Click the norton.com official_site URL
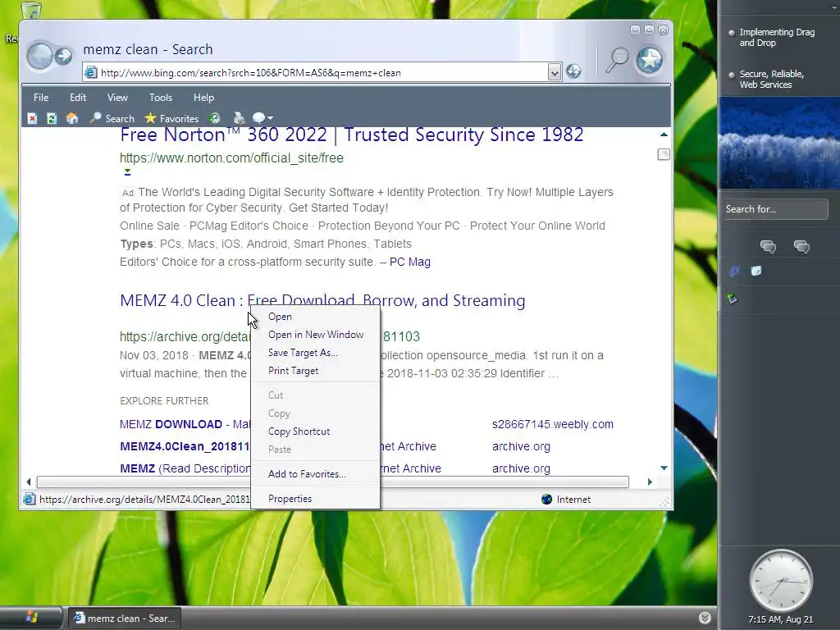Screen dimensions: 840x630 (231, 158)
